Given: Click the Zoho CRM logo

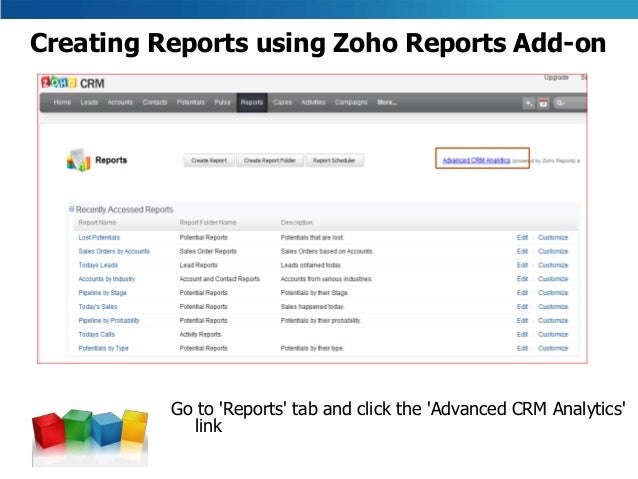Looking at the screenshot, I should coord(73,83).
